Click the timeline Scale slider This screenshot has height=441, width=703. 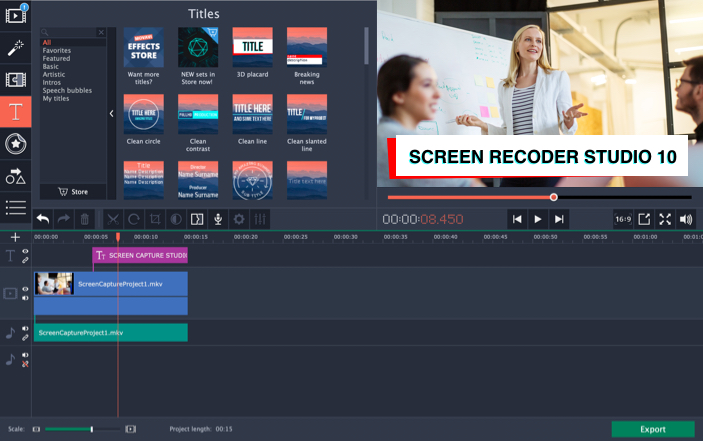pos(83,429)
